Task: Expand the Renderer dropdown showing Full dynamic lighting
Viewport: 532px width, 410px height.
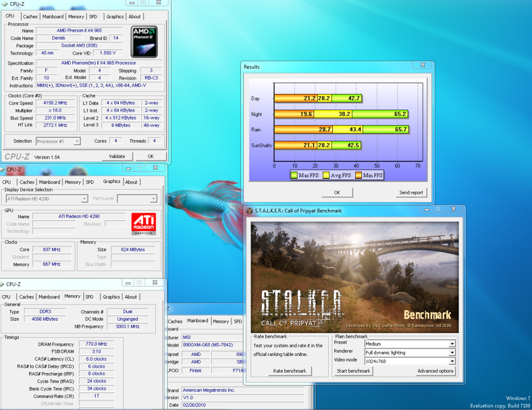Action: pos(452,353)
